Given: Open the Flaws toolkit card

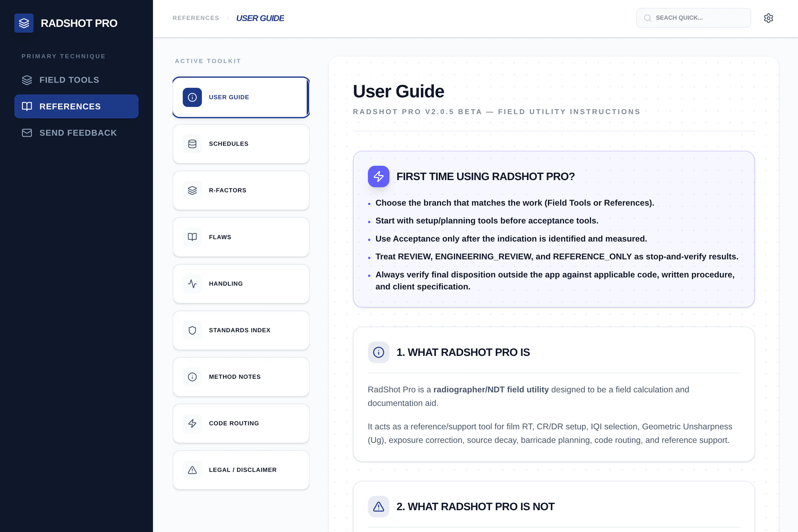Looking at the screenshot, I should (241, 237).
